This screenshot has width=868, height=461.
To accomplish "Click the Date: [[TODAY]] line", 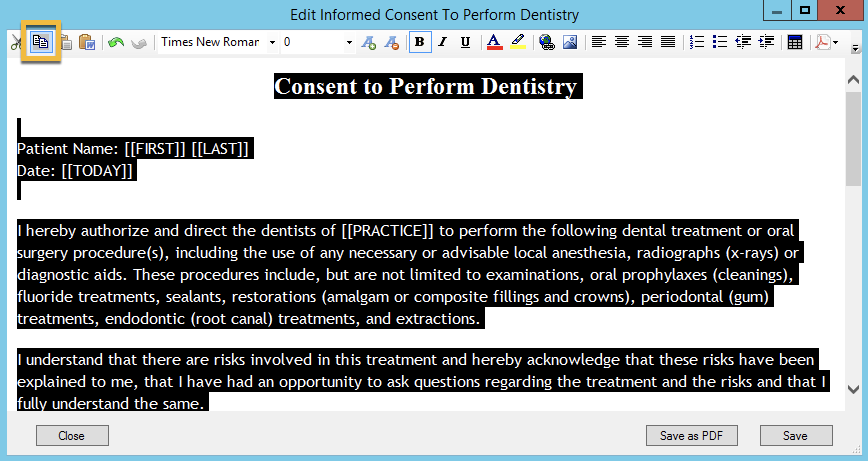I will pos(75,170).
